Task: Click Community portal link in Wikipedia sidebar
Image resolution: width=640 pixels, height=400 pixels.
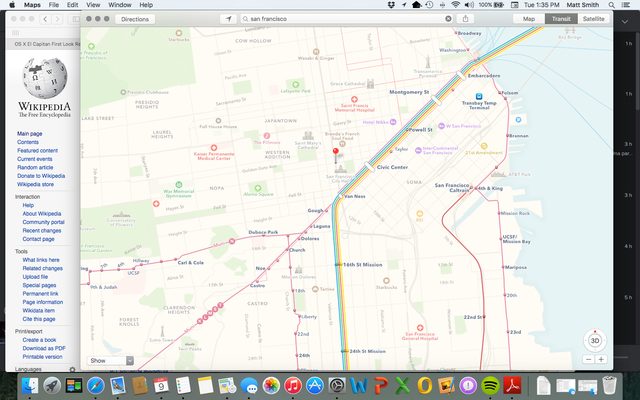Action: point(43,222)
